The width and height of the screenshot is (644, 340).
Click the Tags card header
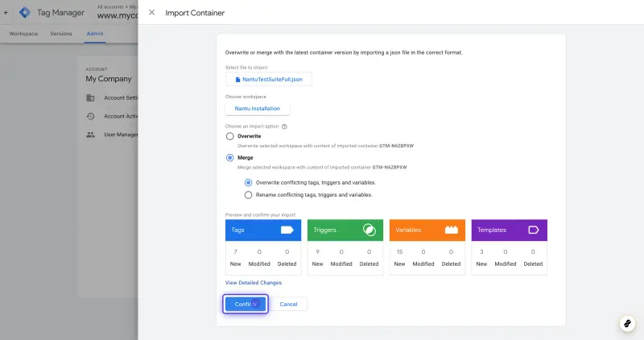pyautogui.click(x=263, y=230)
